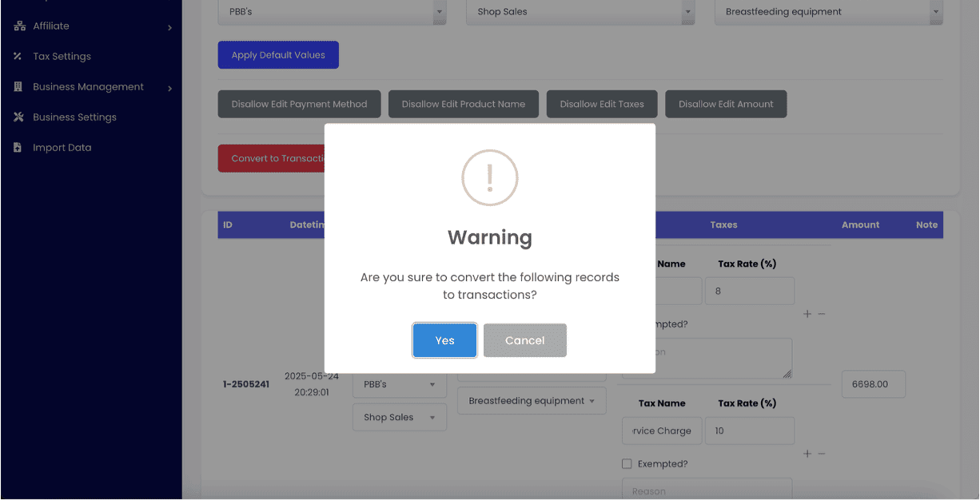Open Tax Settings menu item
The image size is (980, 500).
pos(62,57)
